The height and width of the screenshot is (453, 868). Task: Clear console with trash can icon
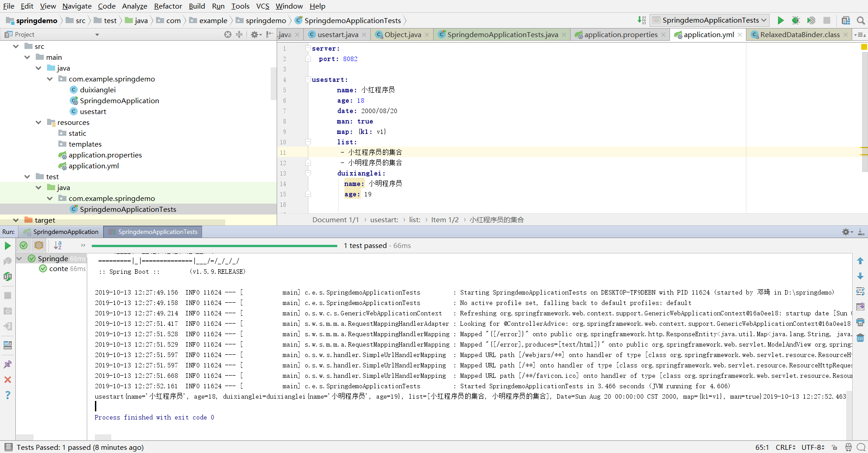pyautogui.click(x=860, y=338)
